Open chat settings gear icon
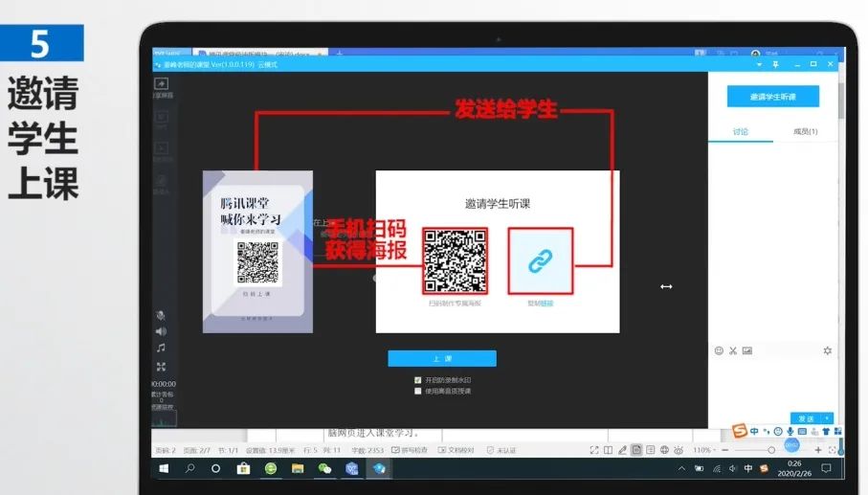This screenshot has height=495, width=868. point(828,350)
